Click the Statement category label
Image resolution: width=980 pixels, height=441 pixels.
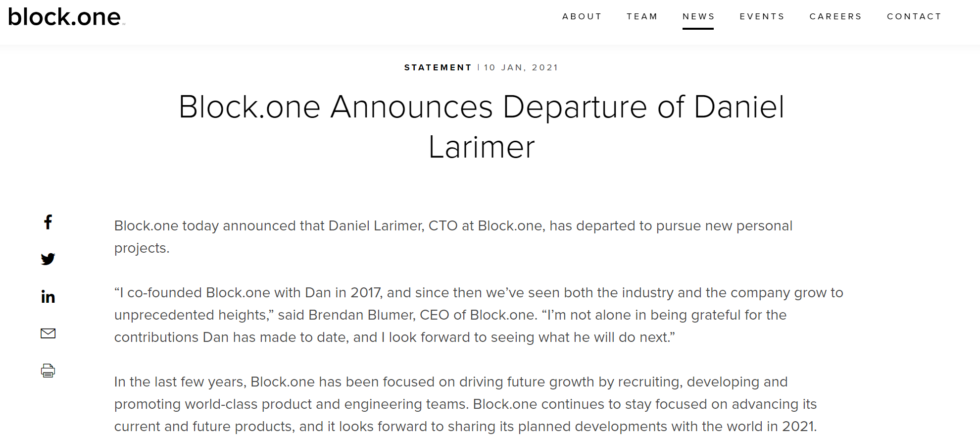coord(438,67)
